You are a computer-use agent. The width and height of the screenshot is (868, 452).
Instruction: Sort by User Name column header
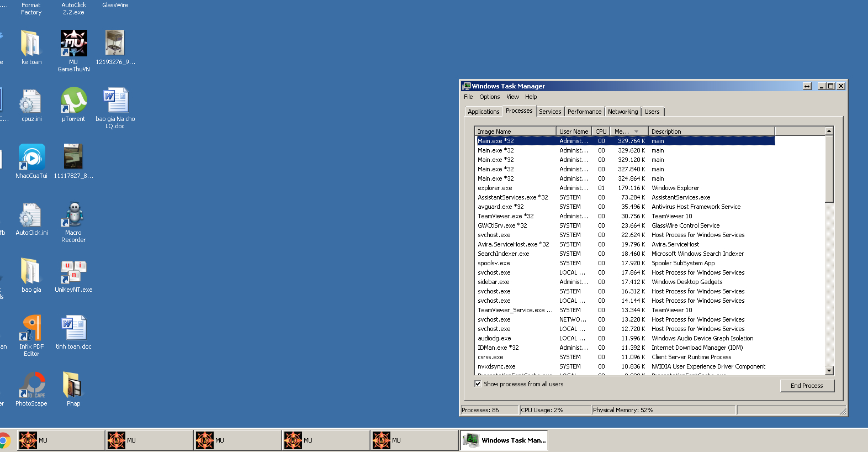click(574, 132)
